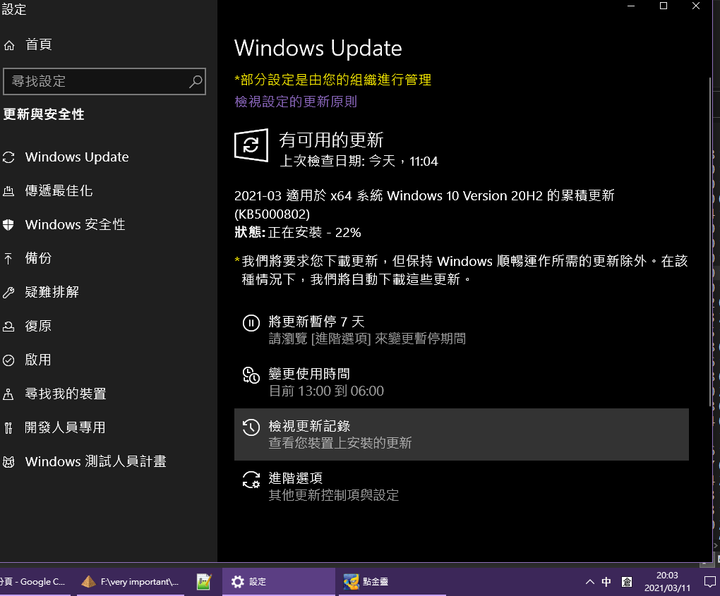Open 檢視更新記錄 update history
The height and width of the screenshot is (596, 720).
(x=461, y=434)
